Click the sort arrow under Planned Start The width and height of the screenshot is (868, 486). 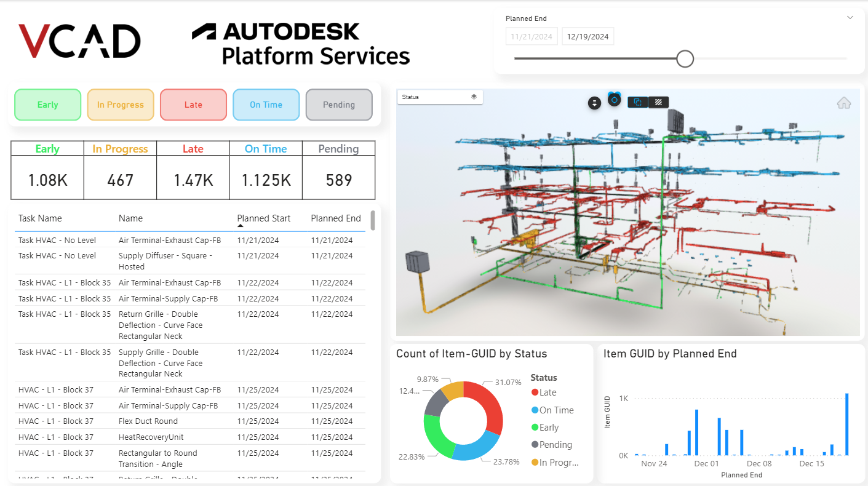tap(241, 226)
